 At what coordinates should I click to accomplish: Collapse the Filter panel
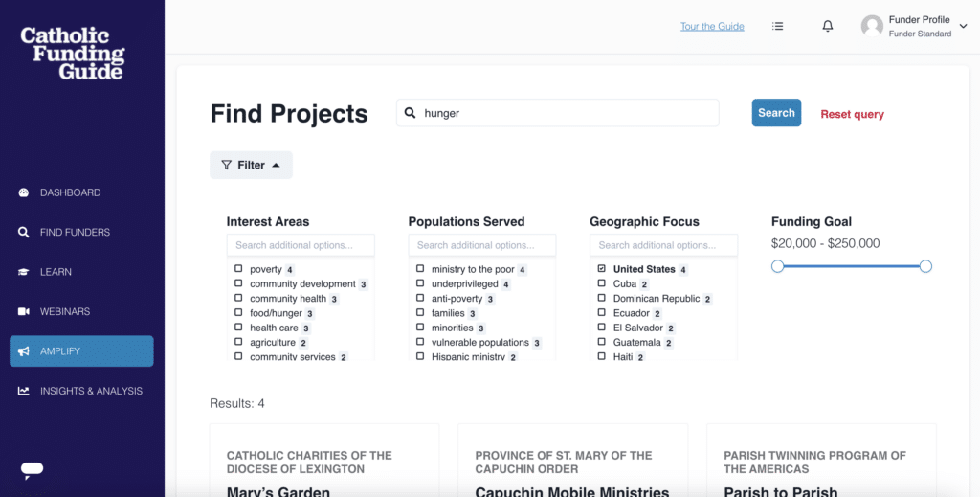click(252, 165)
